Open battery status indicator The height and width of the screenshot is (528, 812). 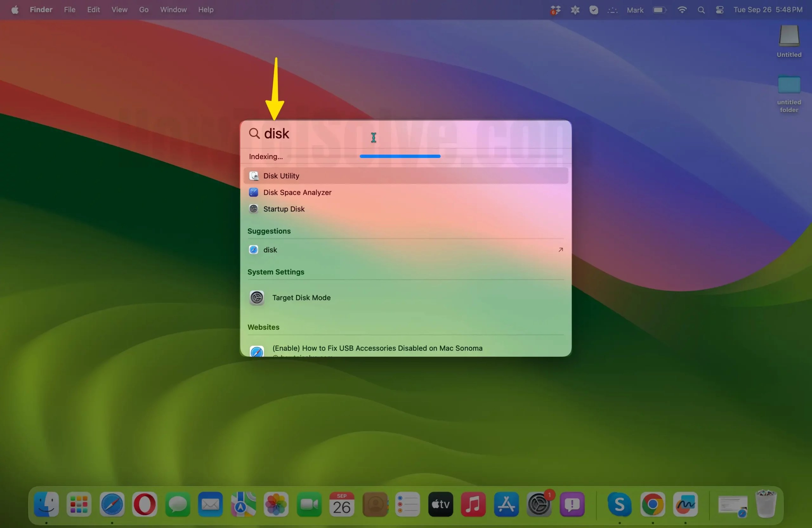point(659,10)
